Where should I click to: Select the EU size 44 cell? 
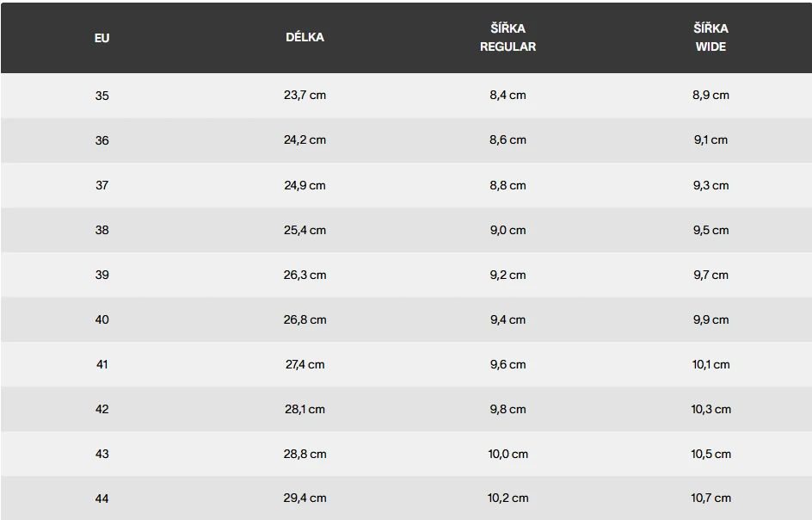[x=102, y=498]
